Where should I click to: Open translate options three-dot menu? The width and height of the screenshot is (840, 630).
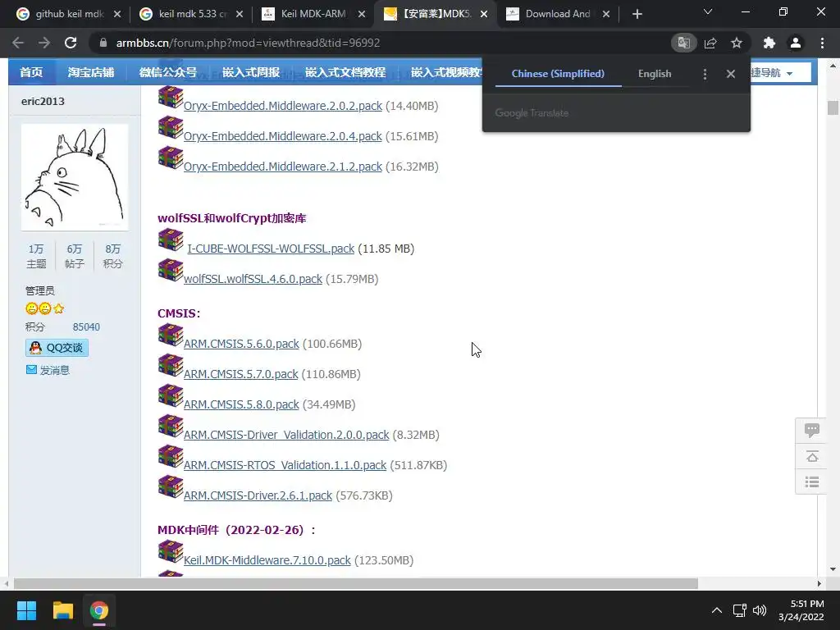coord(705,74)
